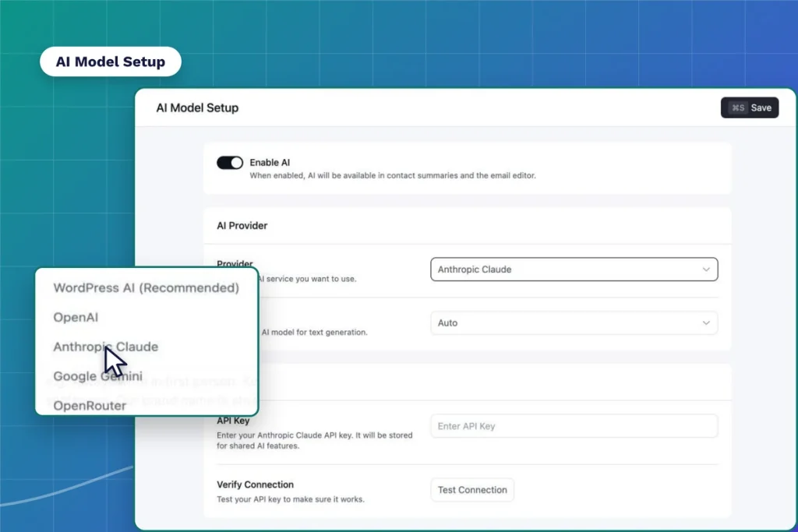
Task: Expand the provider dropdown chevron arrow
Action: click(706, 270)
